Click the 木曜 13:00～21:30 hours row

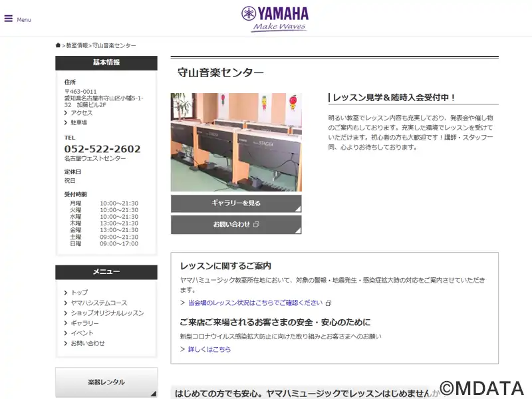click(104, 223)
